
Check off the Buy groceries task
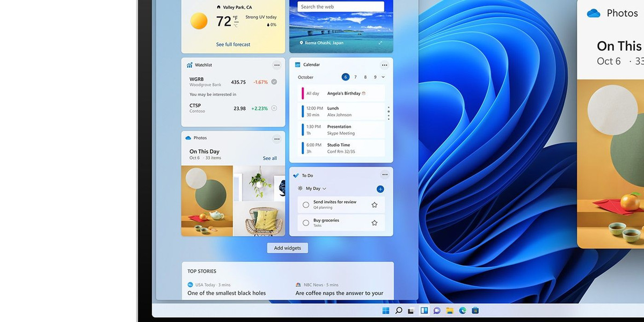(306, 222)
